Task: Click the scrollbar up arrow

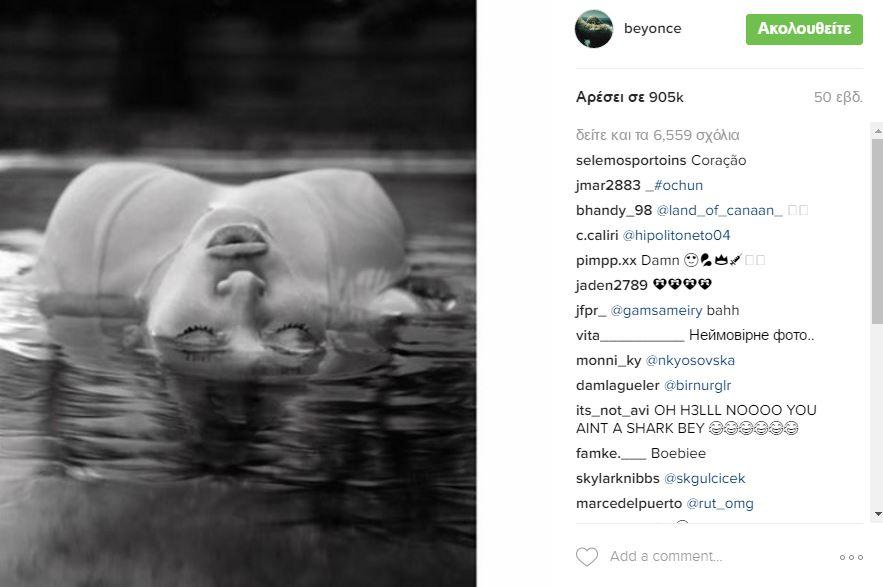Action: click(877, 131)
